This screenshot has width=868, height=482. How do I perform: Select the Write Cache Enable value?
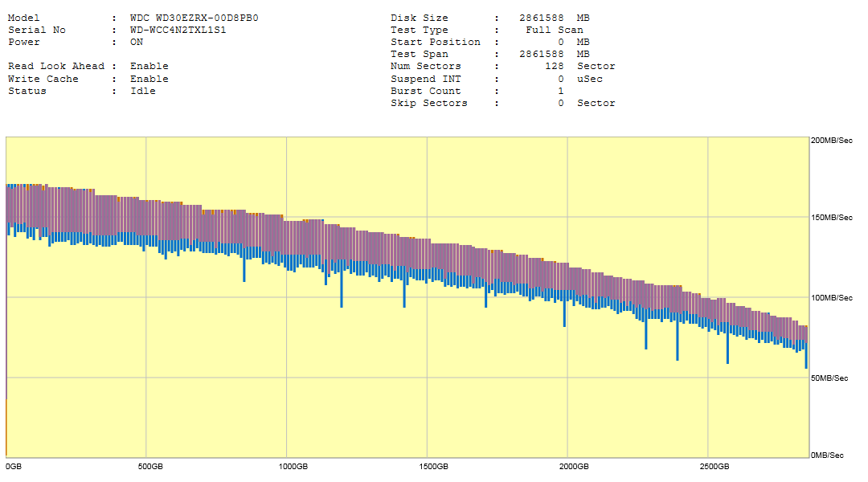point(149,79)
